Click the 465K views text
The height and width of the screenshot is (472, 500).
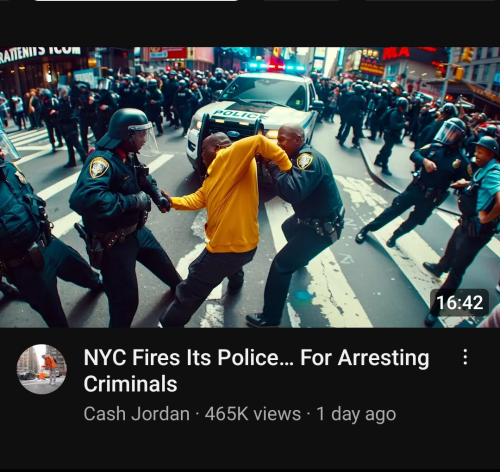click(x=253, y=414)
